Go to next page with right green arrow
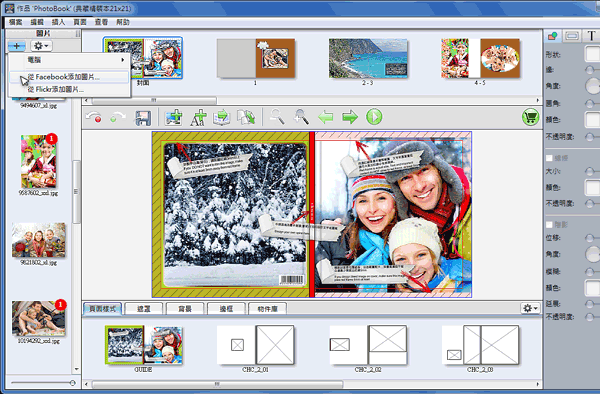This screenshot has height=394, width=600. [x=350, y=117]
